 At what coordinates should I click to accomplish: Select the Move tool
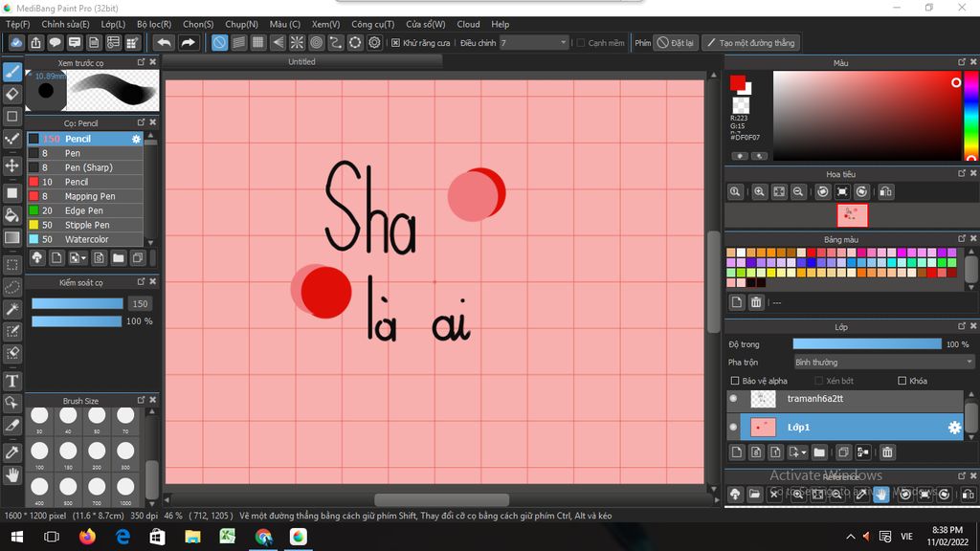point(12,165)
